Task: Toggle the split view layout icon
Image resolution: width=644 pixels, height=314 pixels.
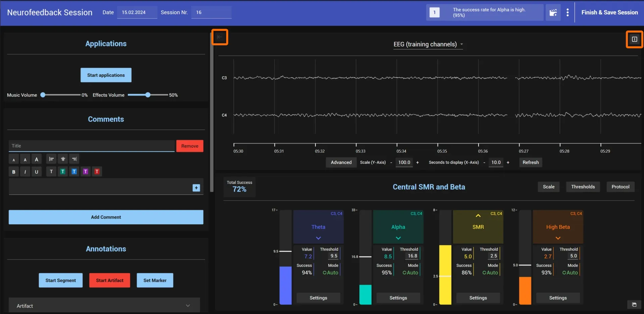Action: (634, 39)
